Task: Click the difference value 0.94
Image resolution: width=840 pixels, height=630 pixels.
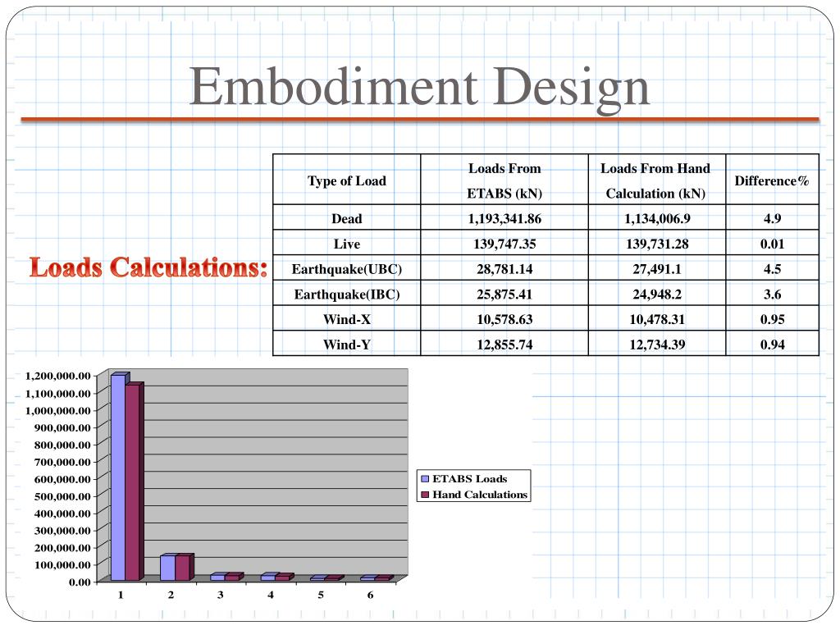Action: pos(772,345)
